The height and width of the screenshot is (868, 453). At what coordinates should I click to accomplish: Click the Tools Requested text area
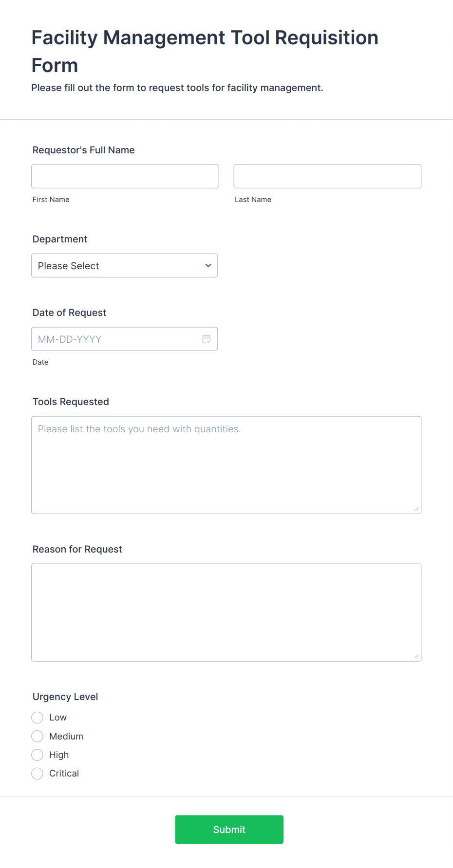coord(226,462)
